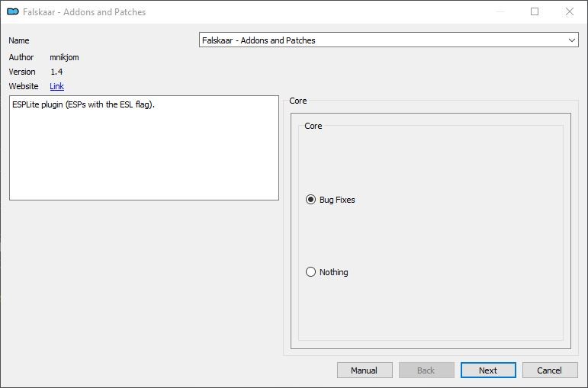This screenshot has width=588, height=388.
Task: Switch to Manual install button
Action: point(365,370)
